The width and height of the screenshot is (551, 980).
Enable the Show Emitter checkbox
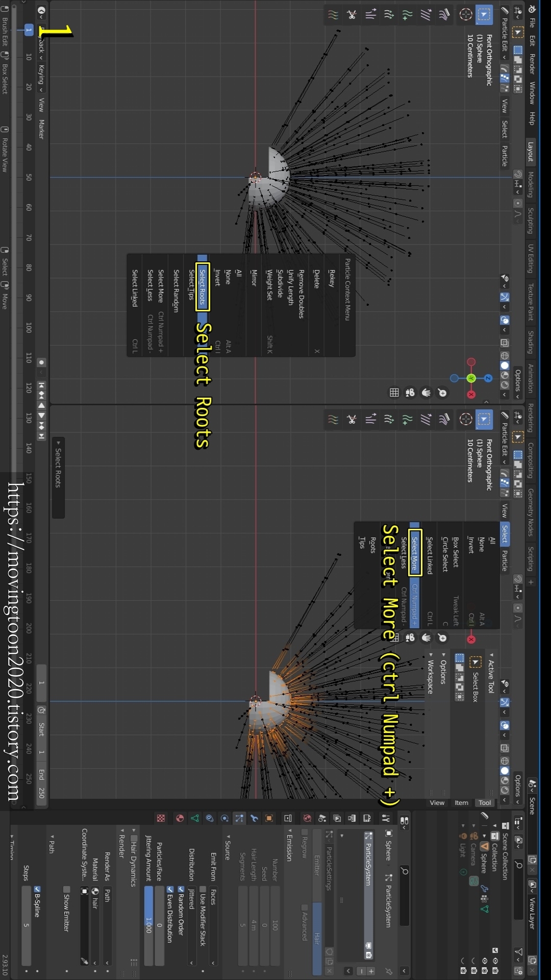[66, 889]
